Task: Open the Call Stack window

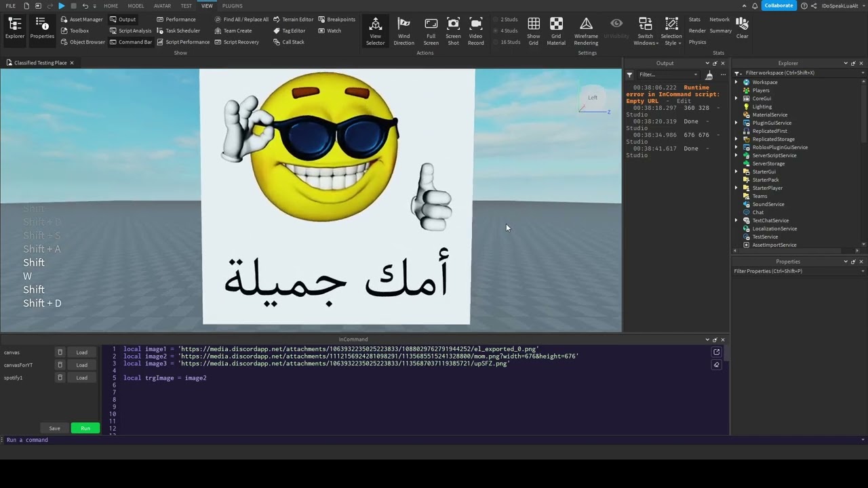Action: [288, 42]
